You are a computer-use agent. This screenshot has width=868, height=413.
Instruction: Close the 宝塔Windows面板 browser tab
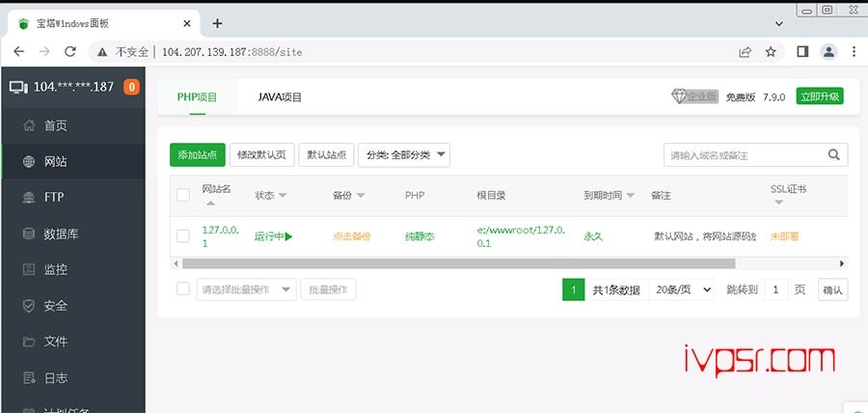(187, 24)
